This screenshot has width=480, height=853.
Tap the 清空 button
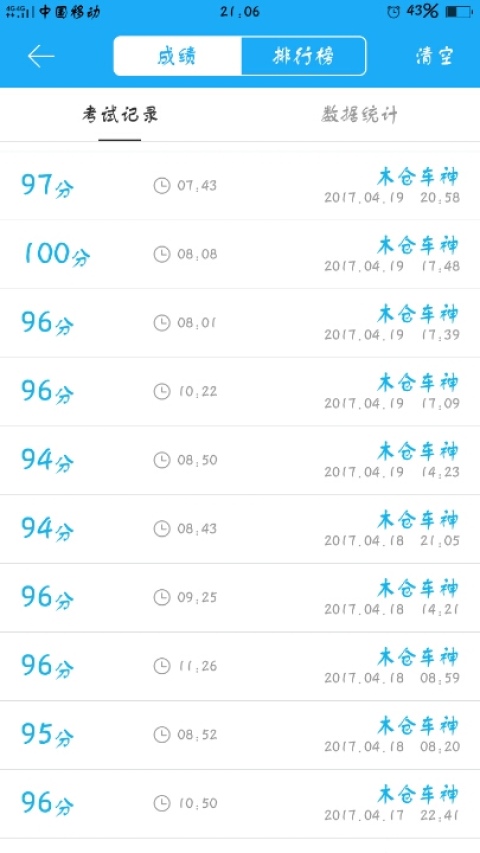click(x=434, y=56)
